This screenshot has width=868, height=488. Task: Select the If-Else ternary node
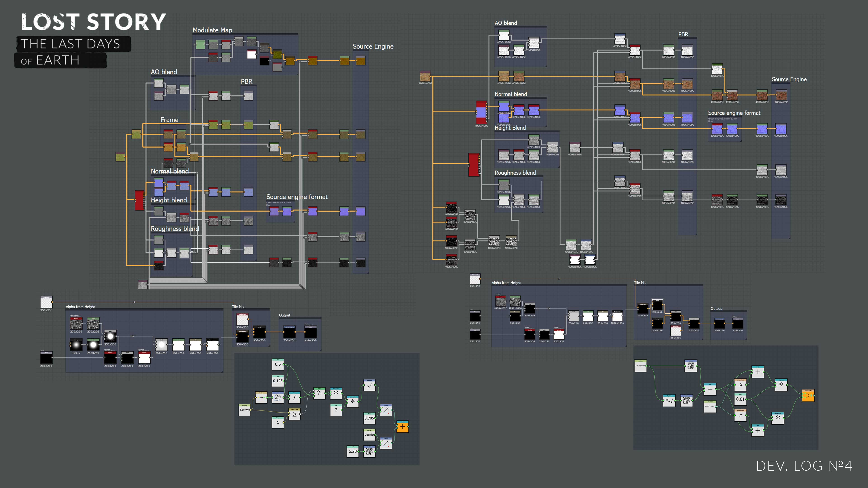point(319,393)
